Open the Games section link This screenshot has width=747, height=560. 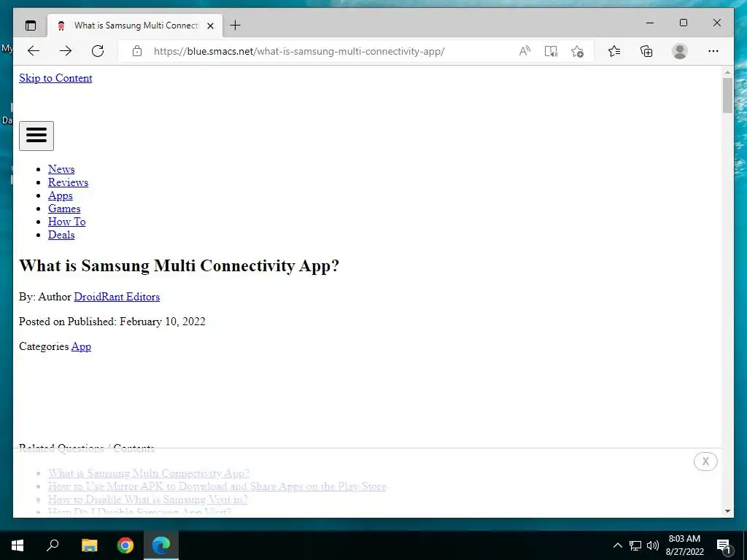pyautogui.click(x=64, y=209)
